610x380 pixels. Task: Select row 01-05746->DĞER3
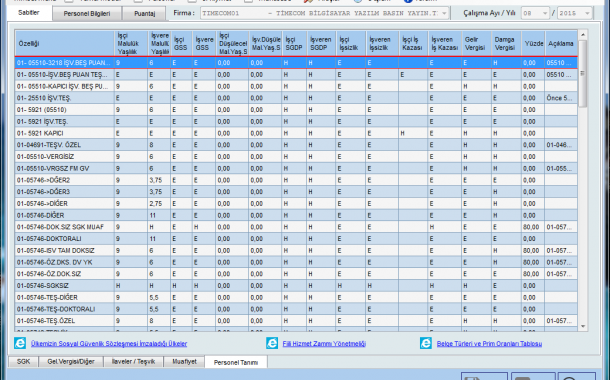point(296,192)
